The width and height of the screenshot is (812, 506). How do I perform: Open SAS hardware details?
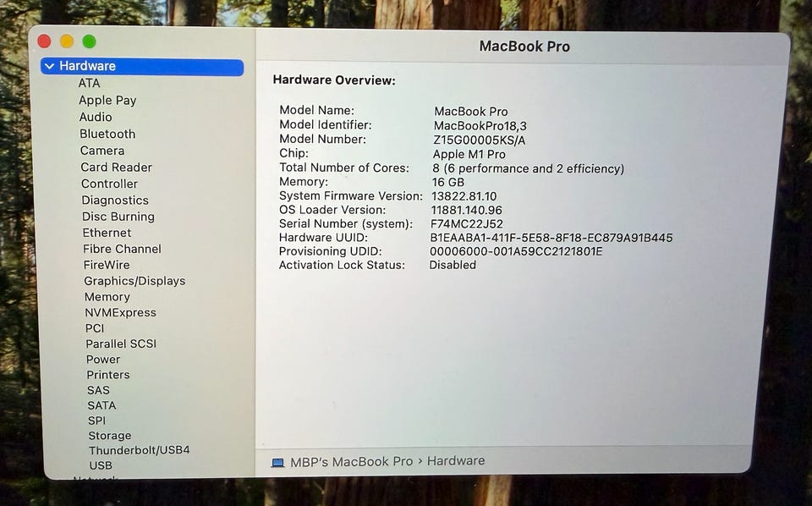[x=98, y=391]
